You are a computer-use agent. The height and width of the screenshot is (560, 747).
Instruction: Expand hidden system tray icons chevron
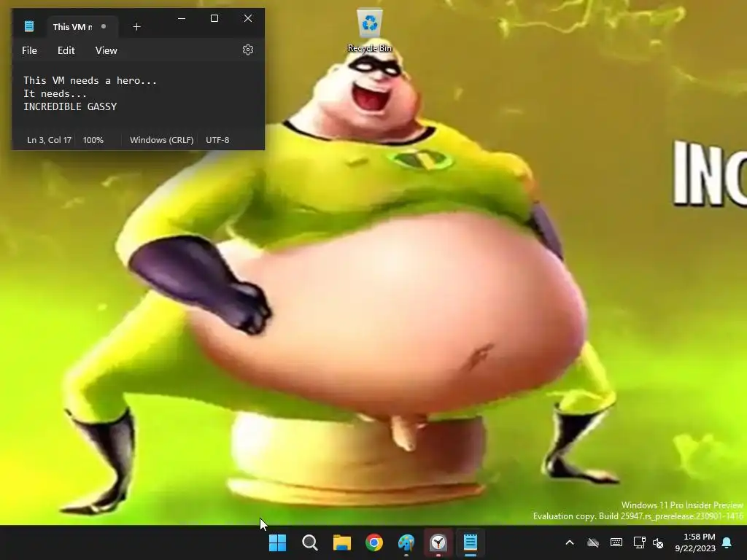click(x=570, y=542)
